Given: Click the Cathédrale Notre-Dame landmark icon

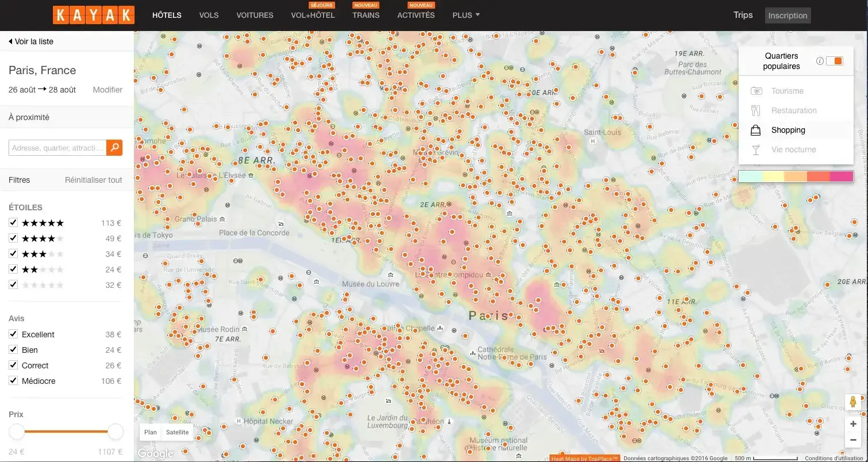Looking at the screenshot, I should click(x=473, y=352).
